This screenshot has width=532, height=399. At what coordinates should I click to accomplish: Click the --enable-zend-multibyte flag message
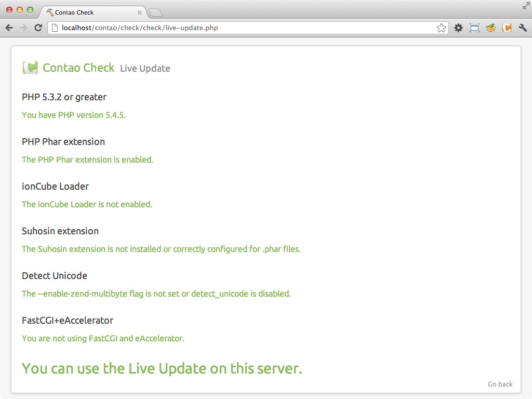tap(156, 294)
